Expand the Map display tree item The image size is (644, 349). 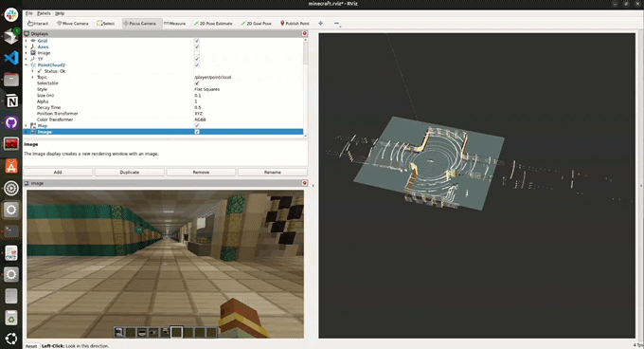[x=27, y=125]
